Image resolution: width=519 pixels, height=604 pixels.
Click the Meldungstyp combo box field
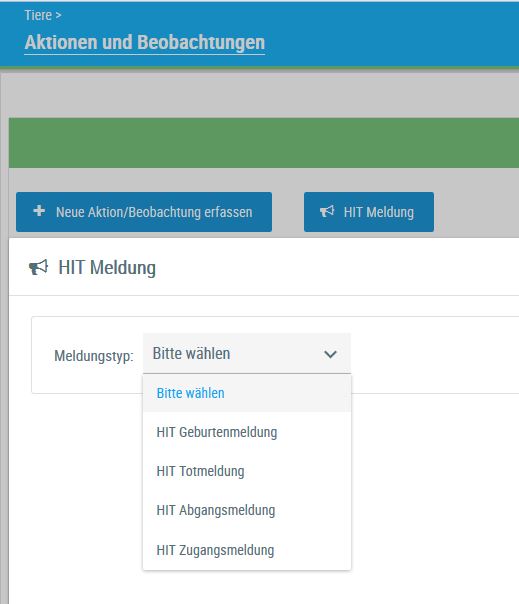247,354
